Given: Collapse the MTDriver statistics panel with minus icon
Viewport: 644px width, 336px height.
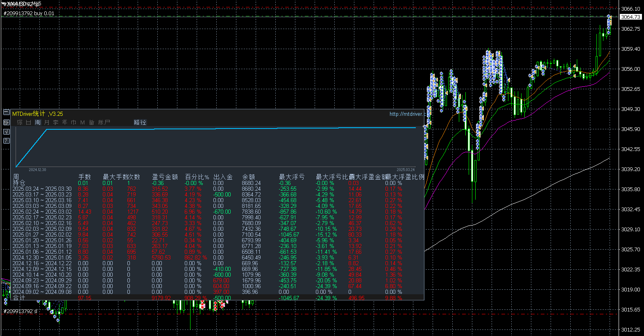Looking at the screenshot, I should point(6,112).
